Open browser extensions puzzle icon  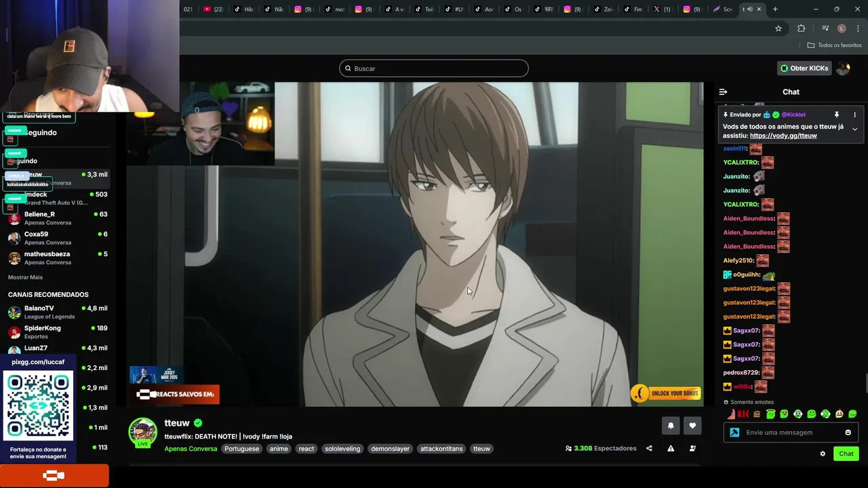[x=802, y=28]
